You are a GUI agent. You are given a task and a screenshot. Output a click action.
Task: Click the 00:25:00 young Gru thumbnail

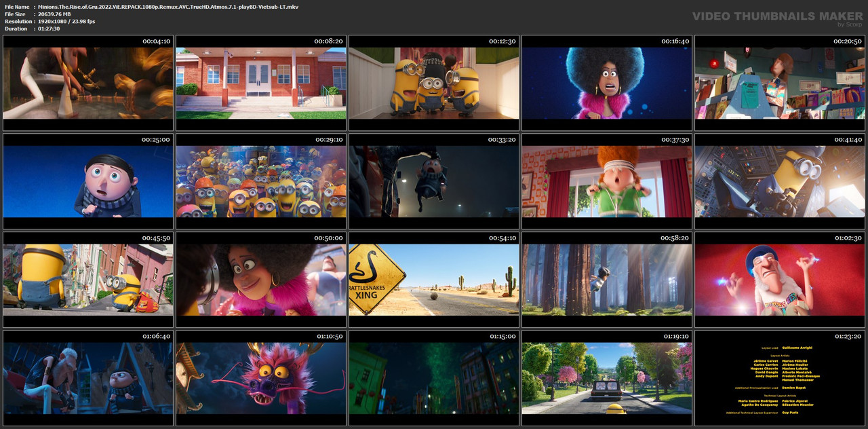[x=88, y=181]
